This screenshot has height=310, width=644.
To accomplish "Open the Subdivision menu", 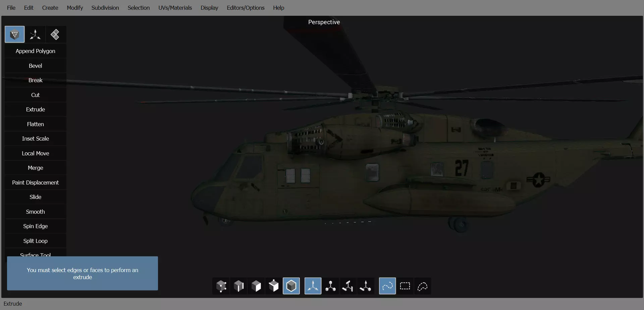I will pyautogui.click(x=105, y=8).
